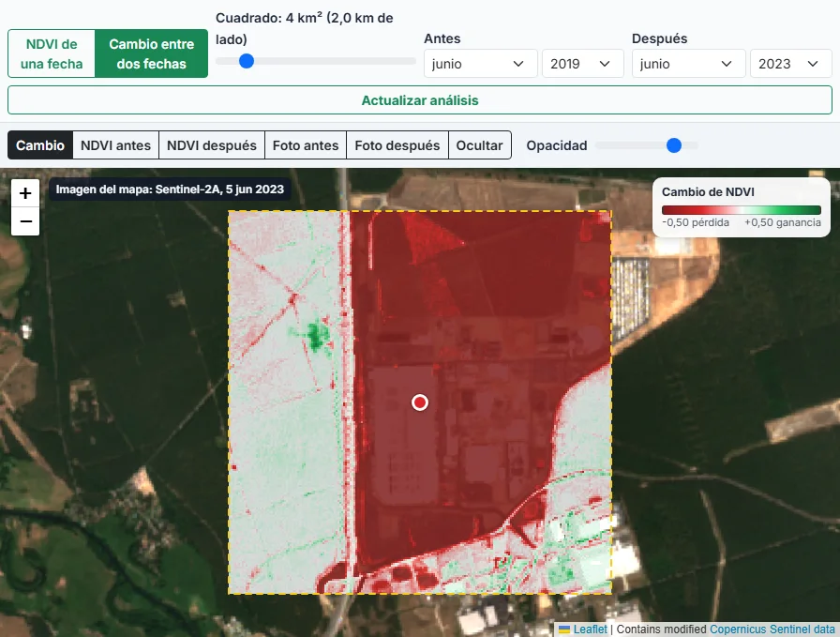The height and width of the screenshot is (637, 840).
Task: Click the Actualizar análisis button
Action: (x=420, y=100)
